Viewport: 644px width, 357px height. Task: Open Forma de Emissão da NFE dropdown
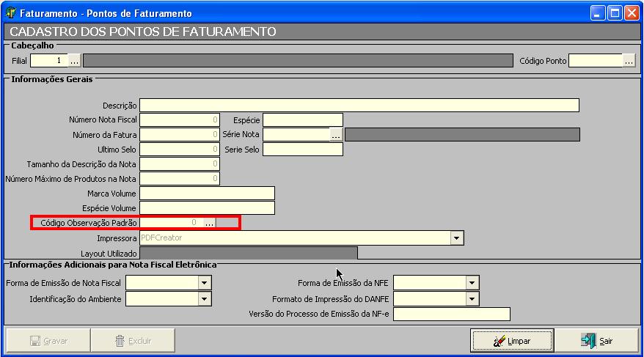tap(472, 283)
